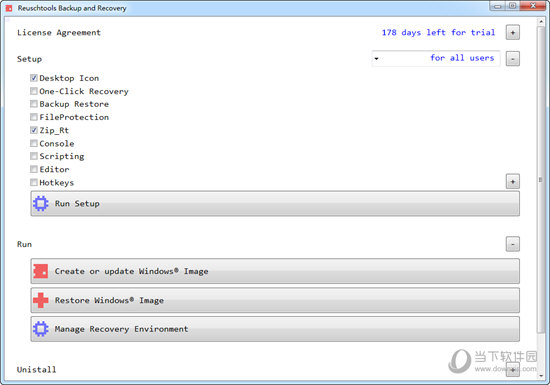
Task: Enable the Scripting option
Action: [34, 156]
